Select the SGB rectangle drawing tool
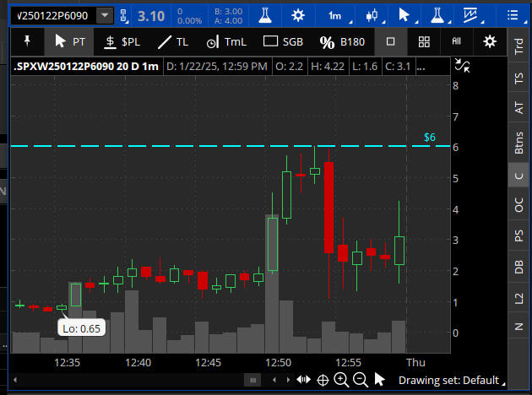This screenshot has width=532, height=395. (x=283, y=41)
